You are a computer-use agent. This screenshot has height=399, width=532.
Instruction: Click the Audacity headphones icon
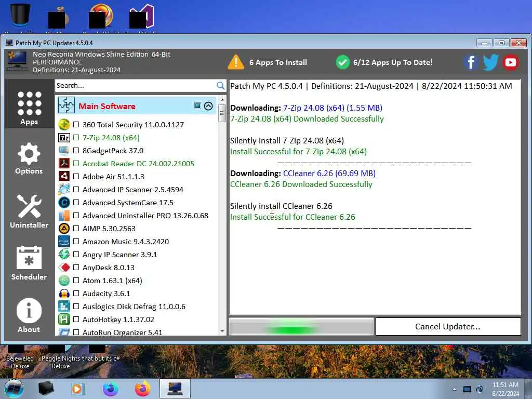(x=64, y=294)
